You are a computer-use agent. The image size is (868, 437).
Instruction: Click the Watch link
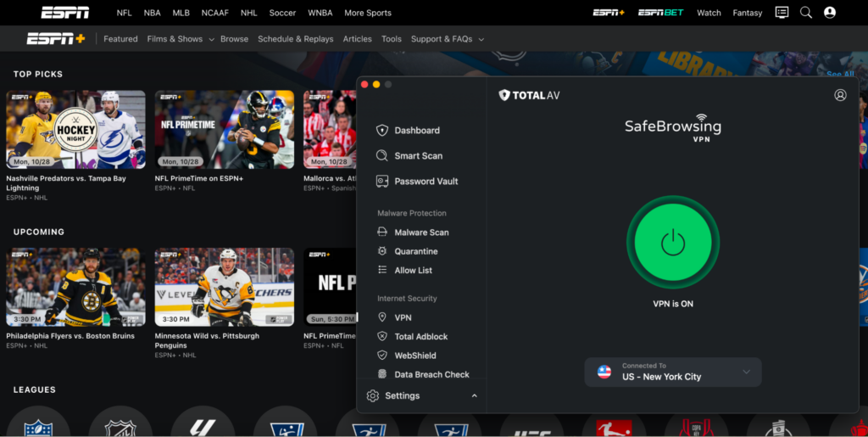tap(709, 13)
